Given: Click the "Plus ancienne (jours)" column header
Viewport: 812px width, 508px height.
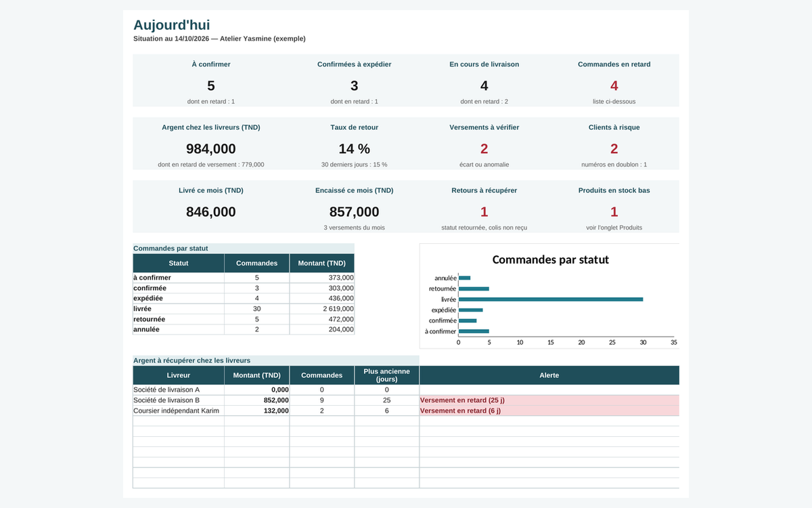Looking at the screenshot, I should 387,375.
